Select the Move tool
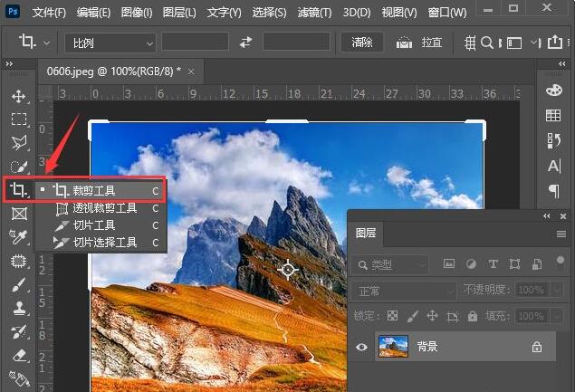Viewport: 575px width, 392px height. point(18,96)
